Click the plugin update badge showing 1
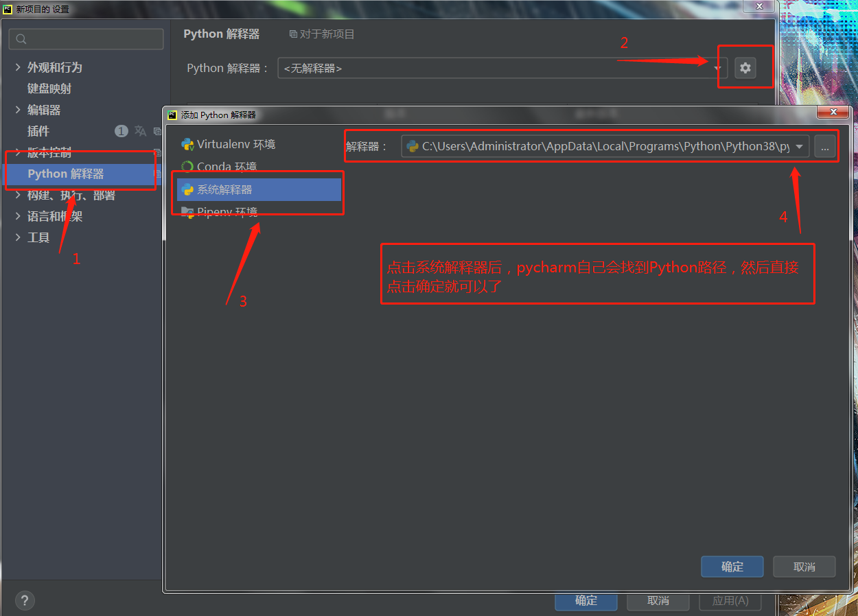Image resolution: width=858 pixels, height=616 pixels. (x=121, y=131)
